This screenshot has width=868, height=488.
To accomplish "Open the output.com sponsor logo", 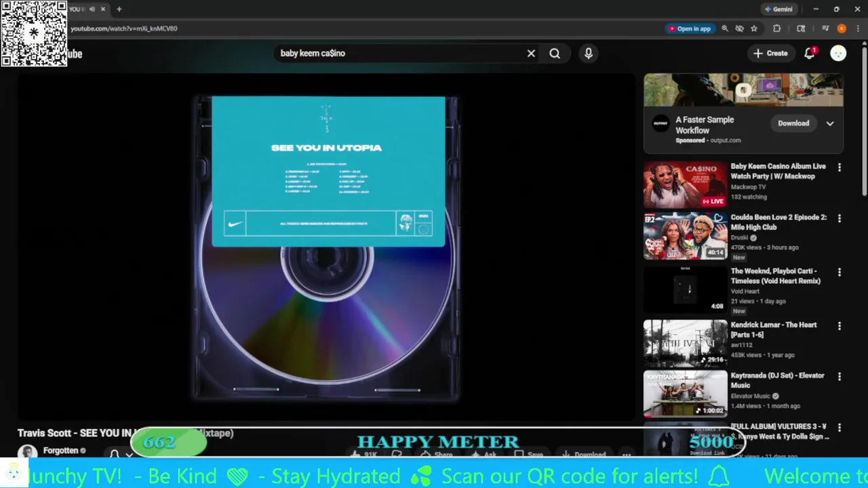I will [660, 123].
